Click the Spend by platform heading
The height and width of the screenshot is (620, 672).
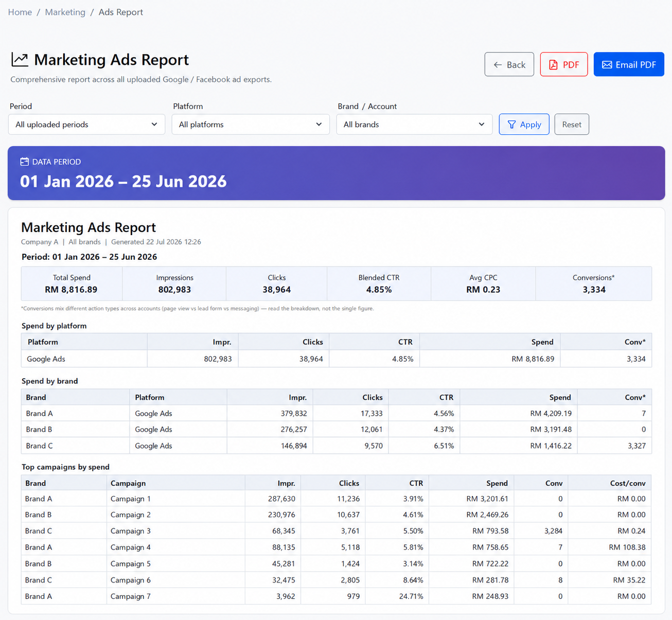(54, 326)
